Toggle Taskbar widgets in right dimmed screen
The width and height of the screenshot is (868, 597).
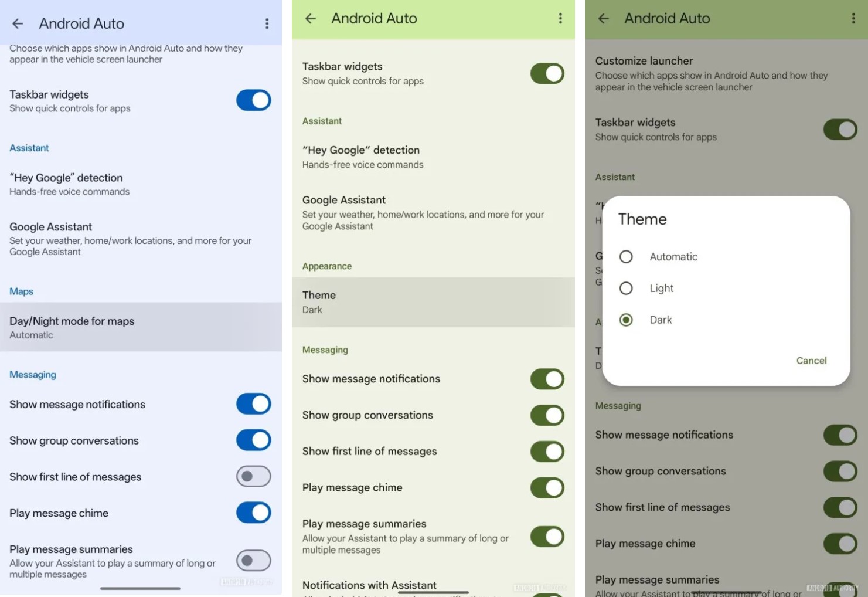tap(840, 130)
